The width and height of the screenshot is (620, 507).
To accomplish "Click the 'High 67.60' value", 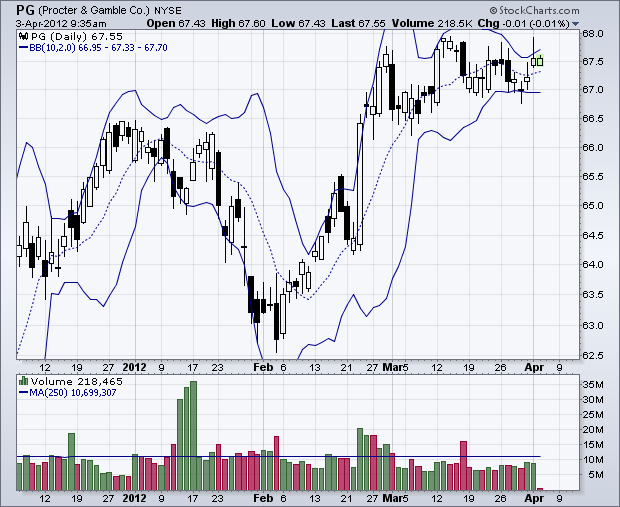I will 238,23.
